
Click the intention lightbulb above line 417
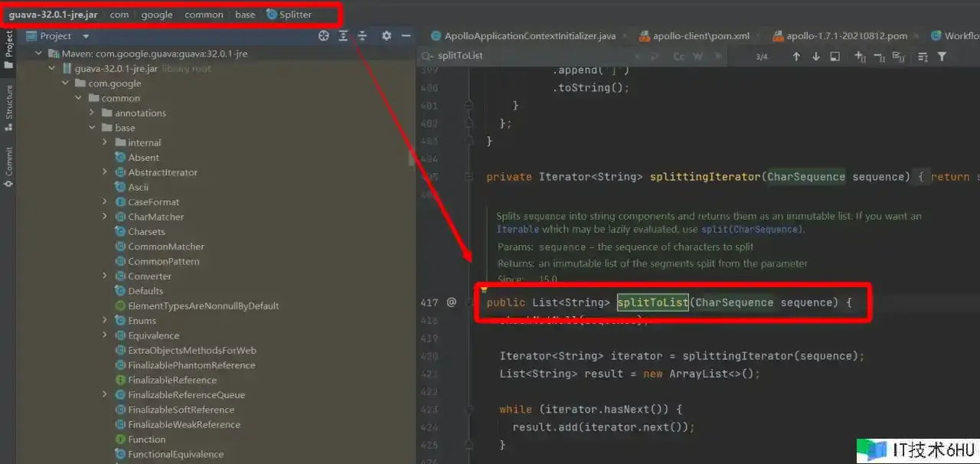pyautogui.click(x=483, y=290)
